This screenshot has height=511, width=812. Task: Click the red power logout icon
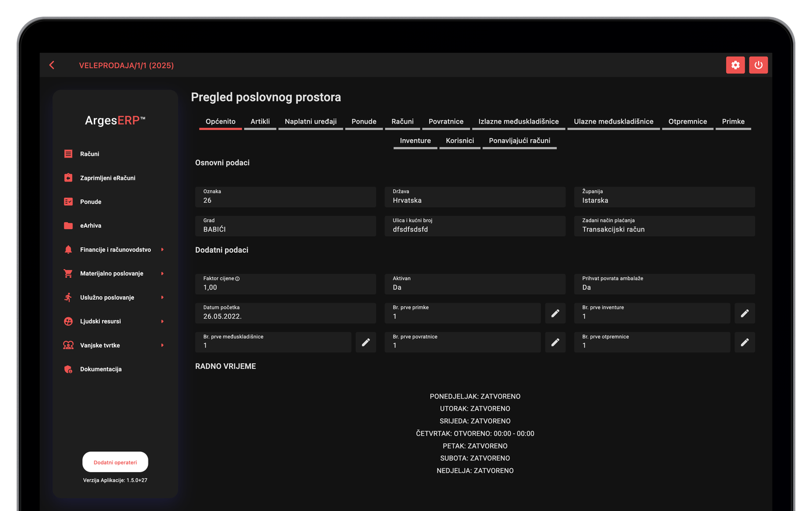pos(758,65)
